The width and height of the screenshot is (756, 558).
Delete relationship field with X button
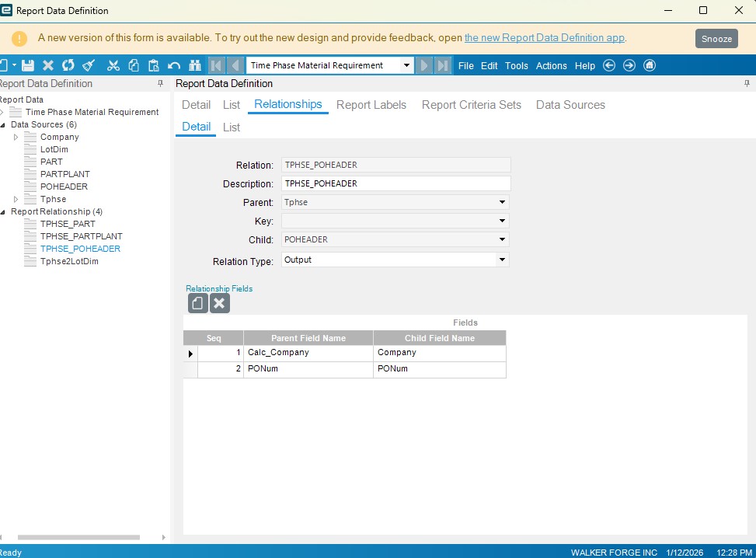tap(219, 303)
